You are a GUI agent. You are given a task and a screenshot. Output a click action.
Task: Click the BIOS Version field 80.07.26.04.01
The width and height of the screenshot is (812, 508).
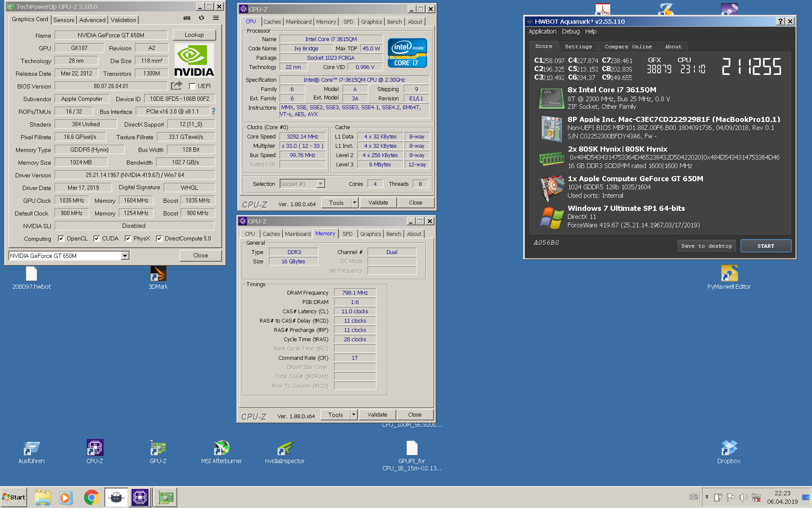click(x=111, y=86)
